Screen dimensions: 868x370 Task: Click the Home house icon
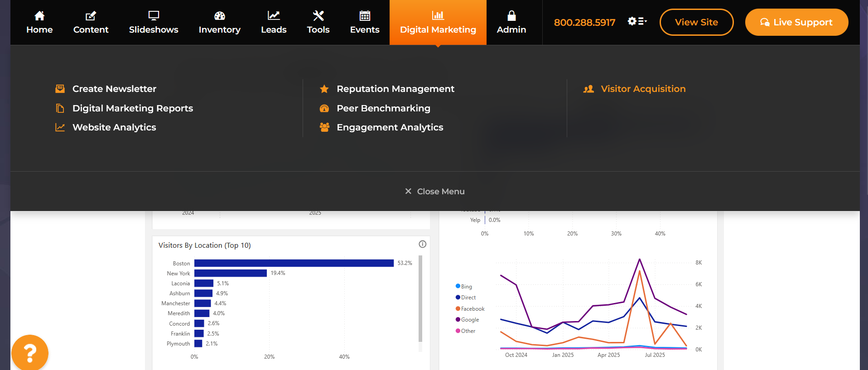click(39, 16)
